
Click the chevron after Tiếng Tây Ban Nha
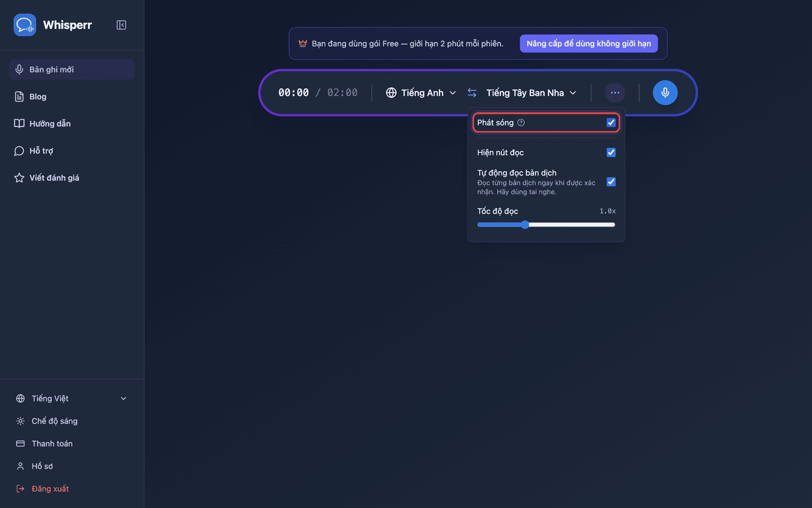pos(573,93)
